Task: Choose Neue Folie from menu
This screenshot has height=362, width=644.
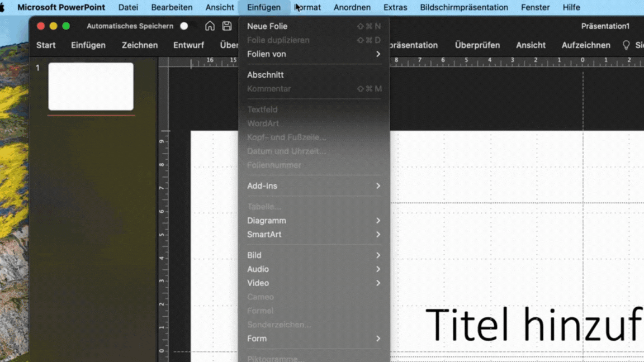Action: [x=314, y=26]
